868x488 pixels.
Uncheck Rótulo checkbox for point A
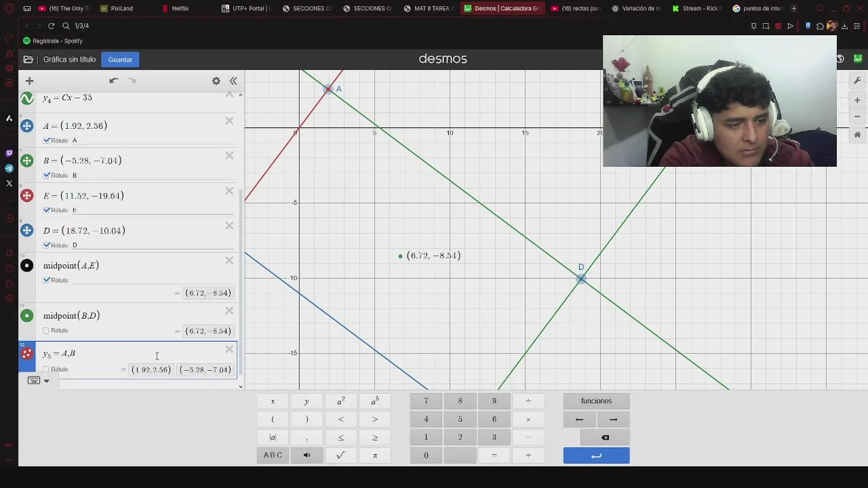pyautogui.click(x=47, y=140)
